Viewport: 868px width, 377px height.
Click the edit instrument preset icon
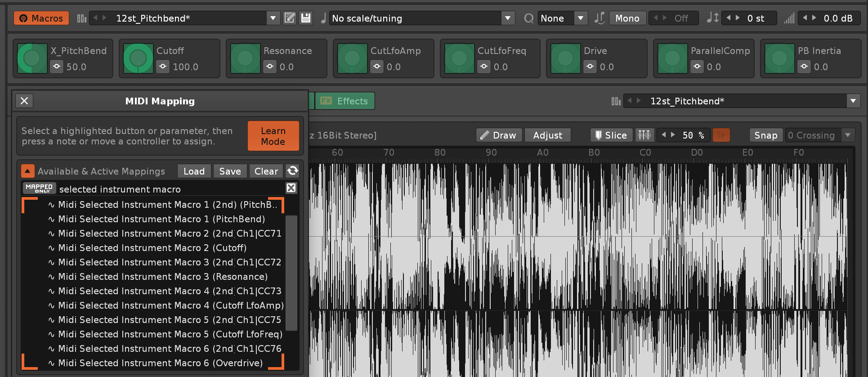(x=290, y=18)
